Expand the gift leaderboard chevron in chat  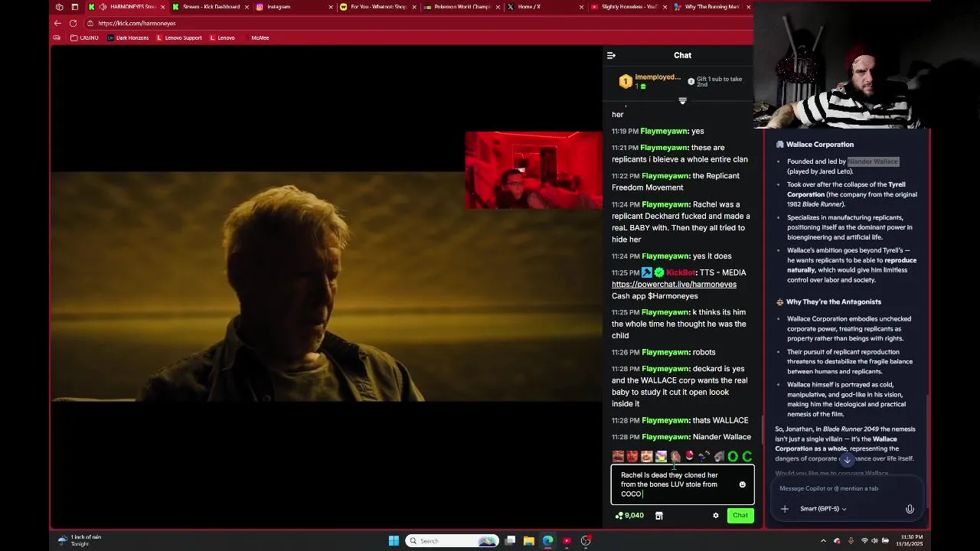682,101
